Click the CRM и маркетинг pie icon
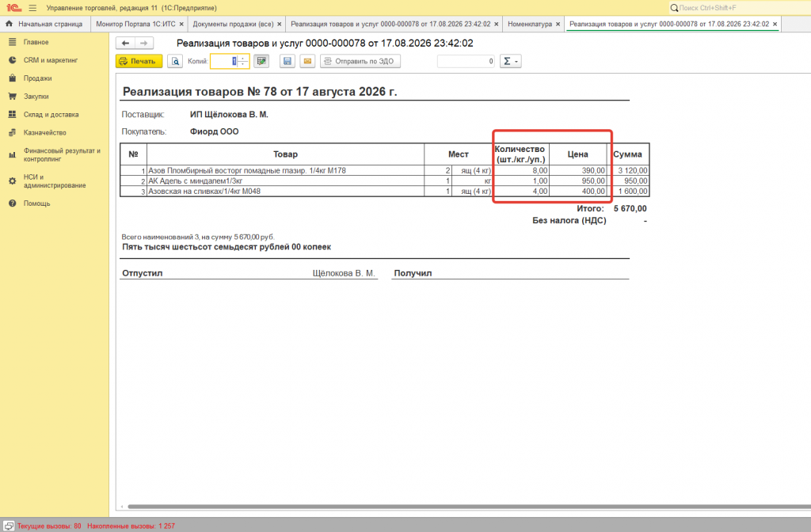The image size is (811, 532). [x=13, y=60]
